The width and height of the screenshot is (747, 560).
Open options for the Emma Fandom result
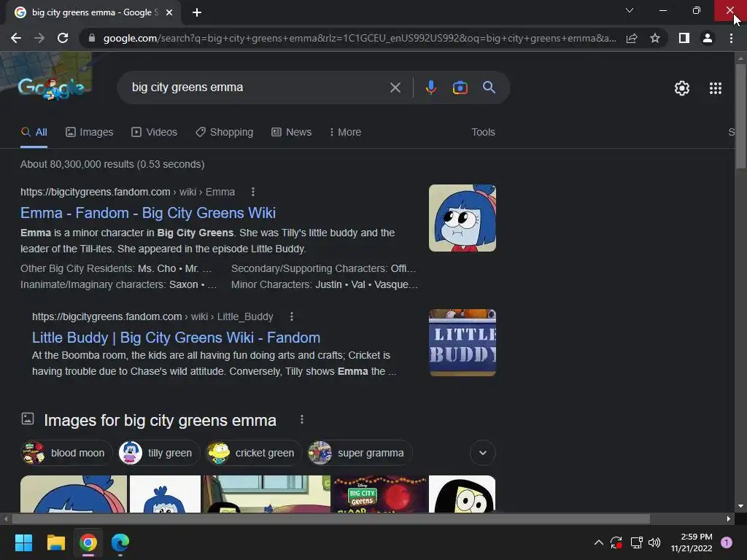(253, 192)
